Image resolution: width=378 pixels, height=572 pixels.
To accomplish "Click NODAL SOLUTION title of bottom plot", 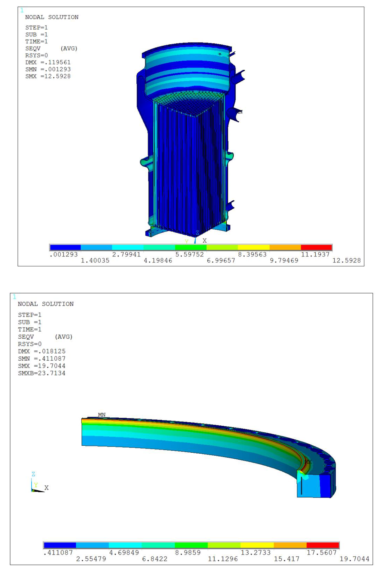I will [46, 304].
